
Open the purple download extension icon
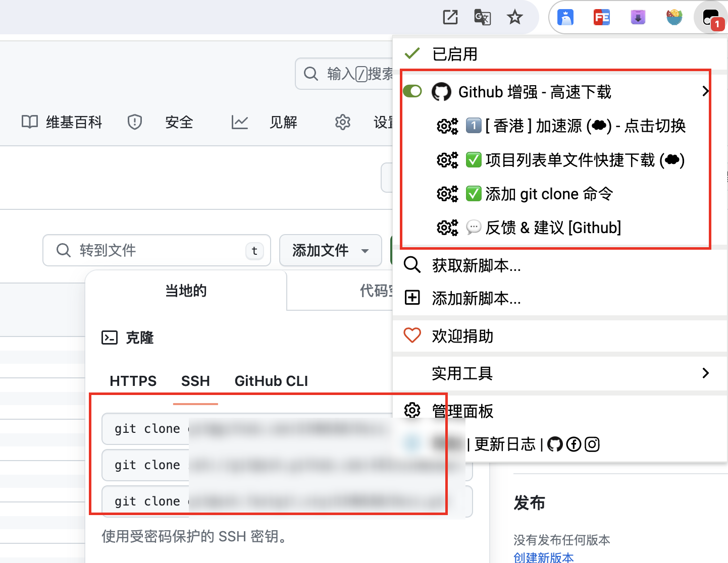click(638, 17)
